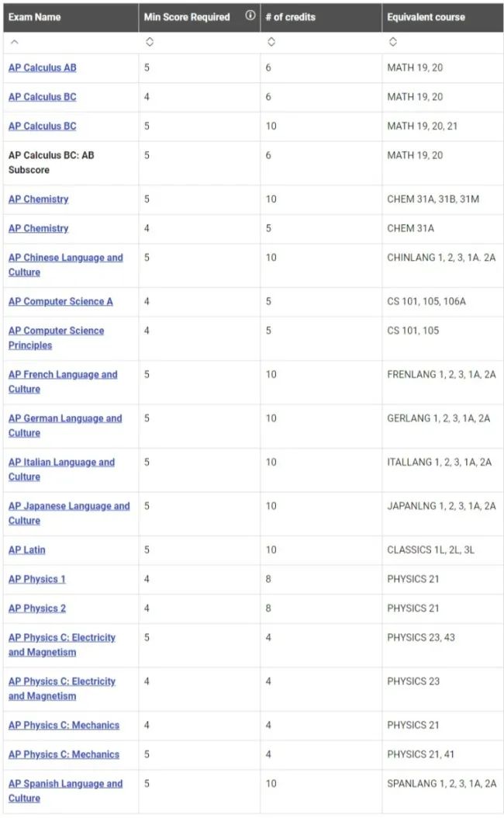Viewport: 504px width, 818px height.
Task: Open AP Physics C: Mechanics link for PHYSICS 21, 41
Action: coord(64,754)
